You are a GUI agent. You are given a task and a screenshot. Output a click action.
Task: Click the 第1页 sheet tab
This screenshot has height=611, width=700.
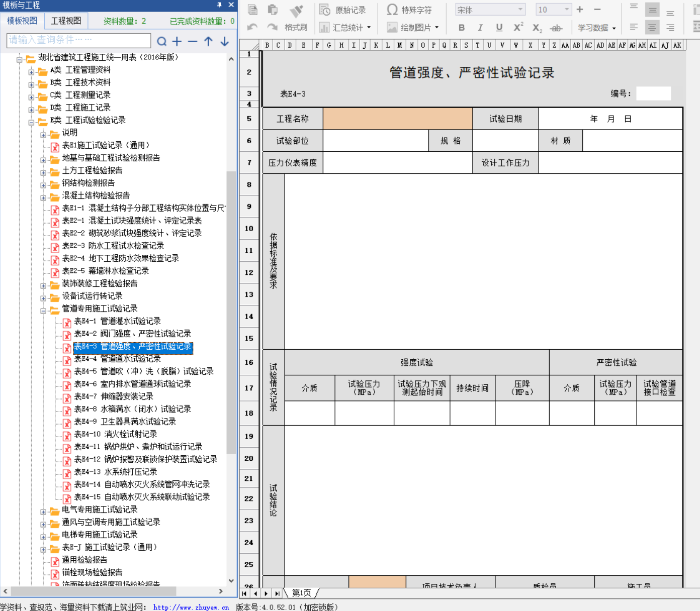pos(301,593)
